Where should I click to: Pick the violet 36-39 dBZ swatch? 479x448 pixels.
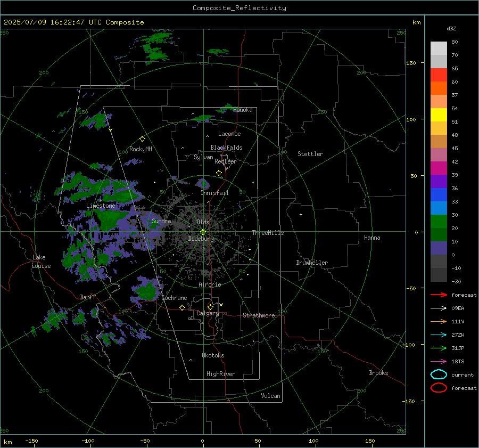pos(439,181)
